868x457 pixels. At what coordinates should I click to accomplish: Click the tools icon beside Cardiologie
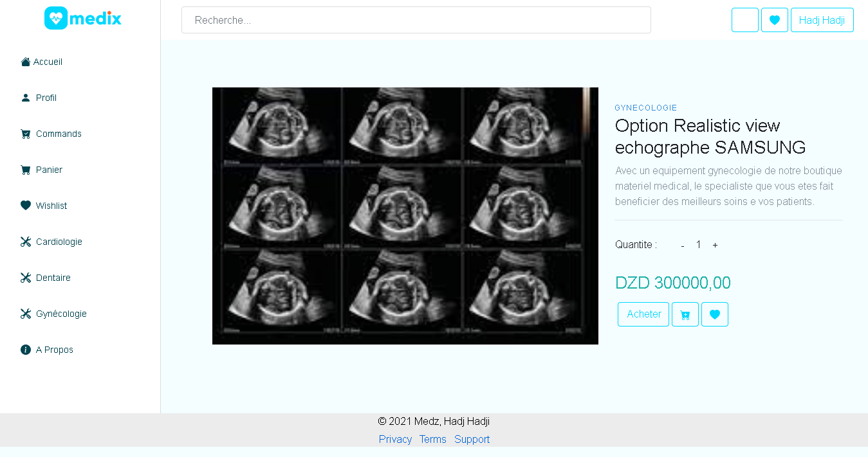click(x=26, y=242)
